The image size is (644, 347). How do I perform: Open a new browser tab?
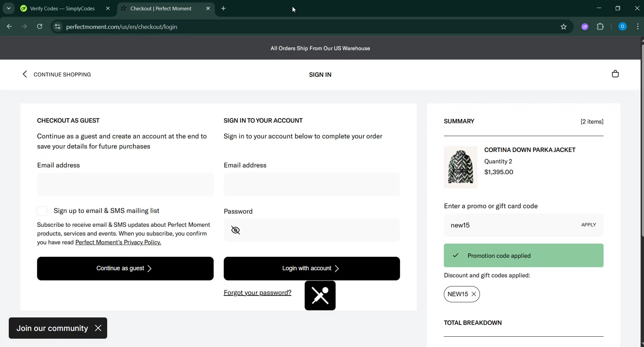pyautogui.click(x=223, y=9)
